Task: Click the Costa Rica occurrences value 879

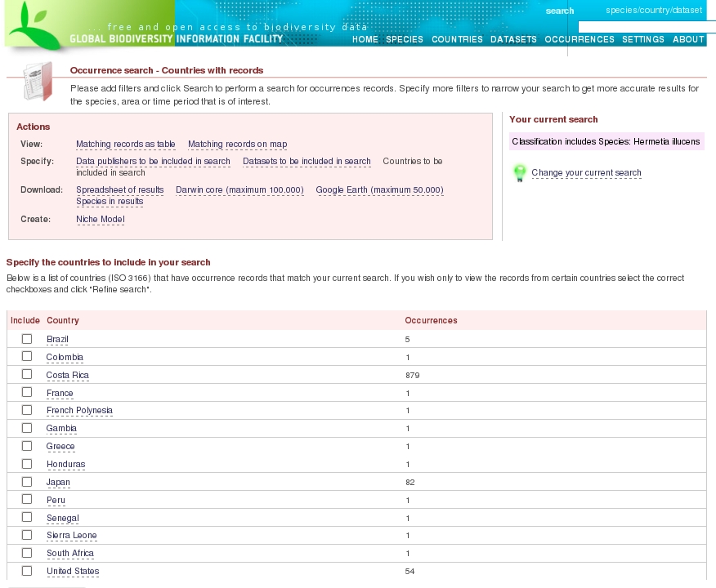Action: (412, 376)
